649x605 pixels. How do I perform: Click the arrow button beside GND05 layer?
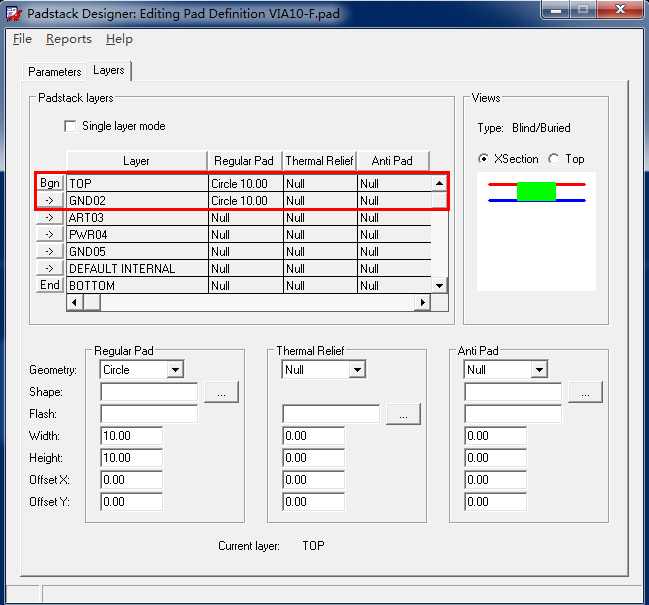[x=50, y=251]
